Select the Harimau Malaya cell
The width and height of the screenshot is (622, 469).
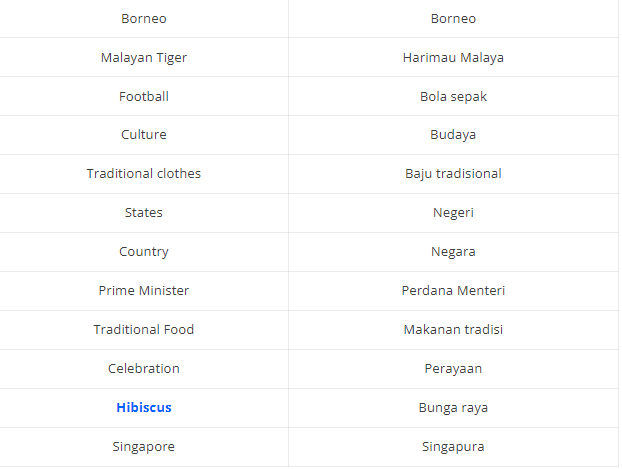453,58
